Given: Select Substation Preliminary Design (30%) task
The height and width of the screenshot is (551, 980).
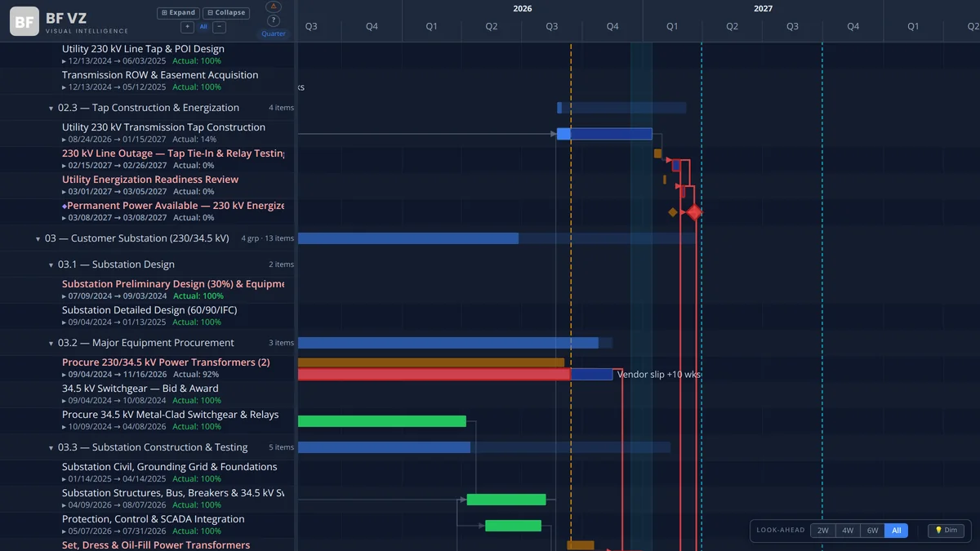Looking at the screenshot, I should click(173, 284).
